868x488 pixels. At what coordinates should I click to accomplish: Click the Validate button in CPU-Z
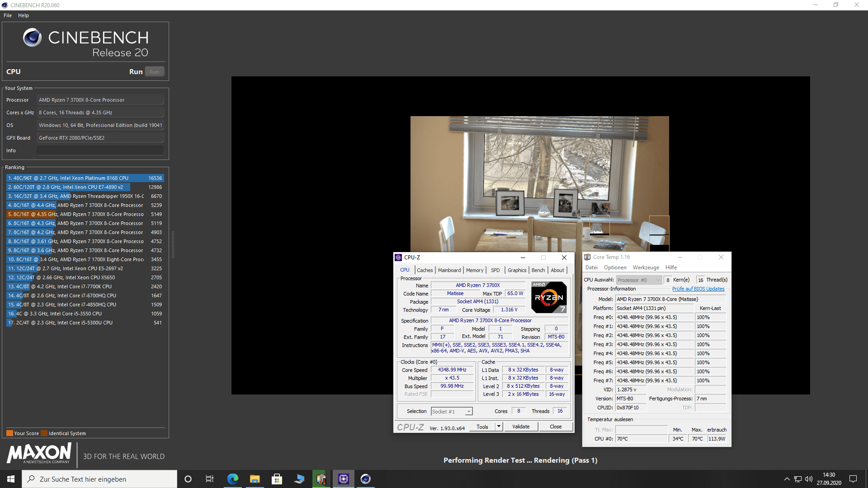click(520, 427)
